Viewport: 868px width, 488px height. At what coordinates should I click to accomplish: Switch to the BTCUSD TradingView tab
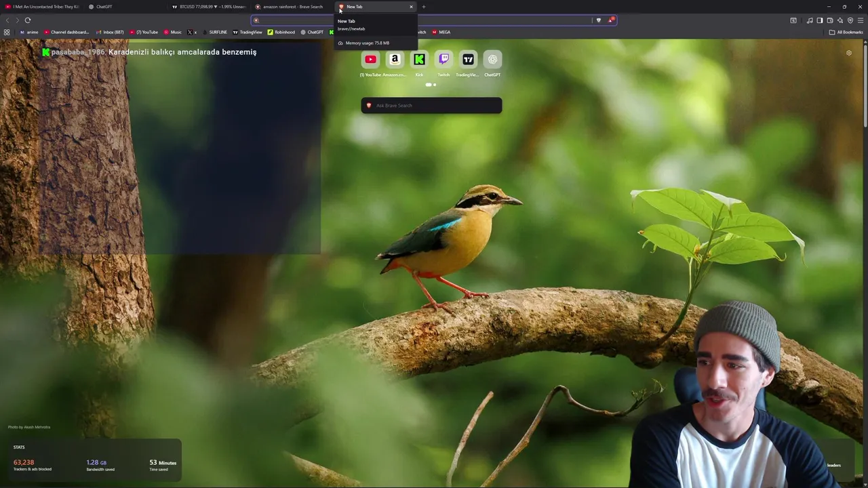coord(209,7)
